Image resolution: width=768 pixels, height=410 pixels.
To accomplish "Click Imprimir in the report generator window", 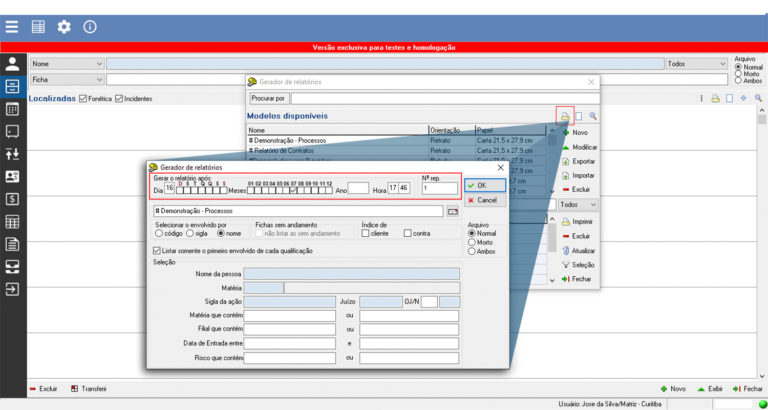I will 578,222.
